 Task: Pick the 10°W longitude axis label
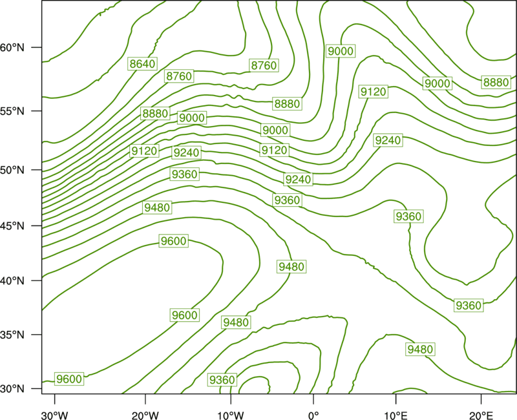(231, 415)
